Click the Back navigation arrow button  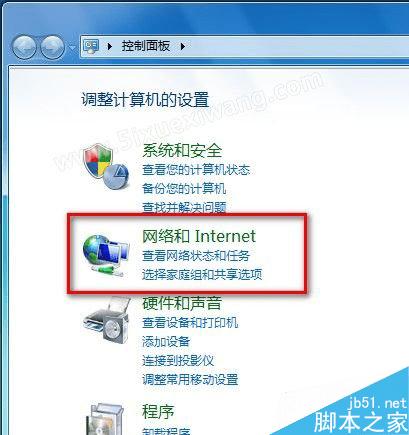point(24,47)
